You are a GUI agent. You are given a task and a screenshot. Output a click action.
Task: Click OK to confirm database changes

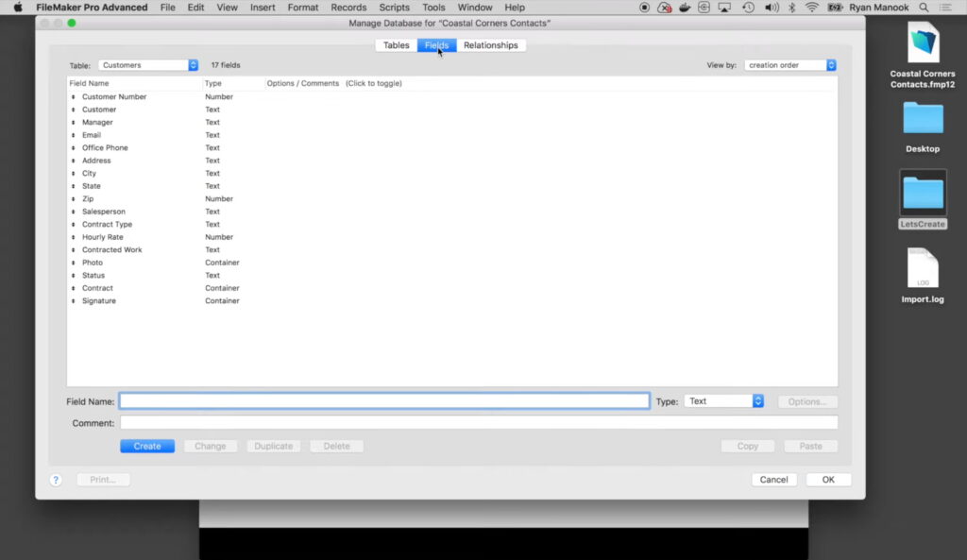coord(828,480)
